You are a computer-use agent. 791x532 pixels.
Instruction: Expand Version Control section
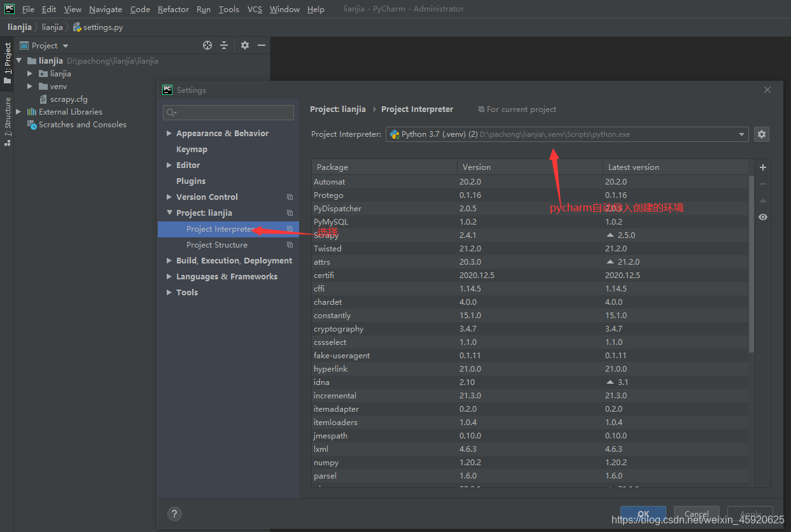[x=169, y=197]
